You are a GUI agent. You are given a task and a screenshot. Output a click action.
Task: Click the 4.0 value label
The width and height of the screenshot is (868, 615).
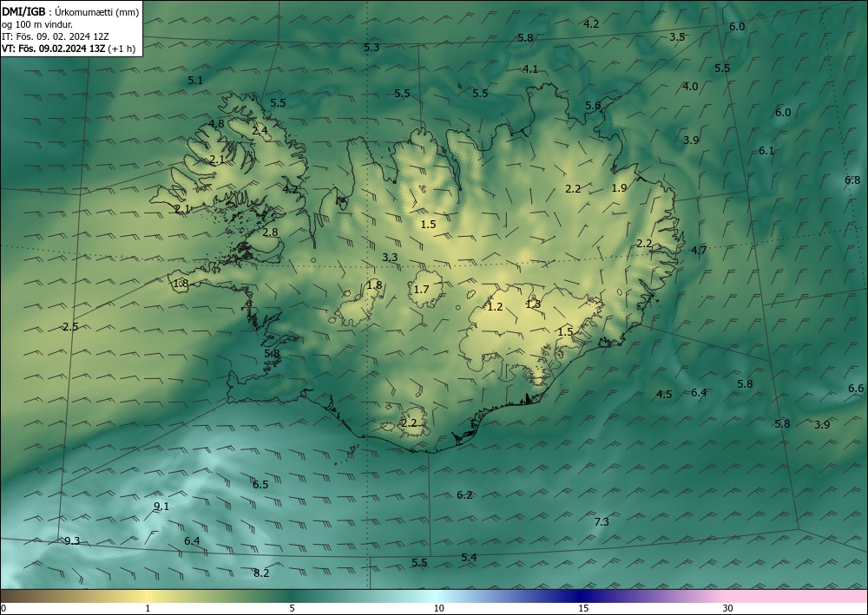690,86
